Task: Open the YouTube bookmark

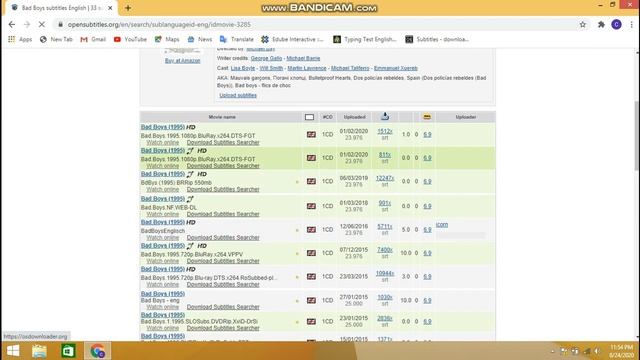Action: coord(130,39)
